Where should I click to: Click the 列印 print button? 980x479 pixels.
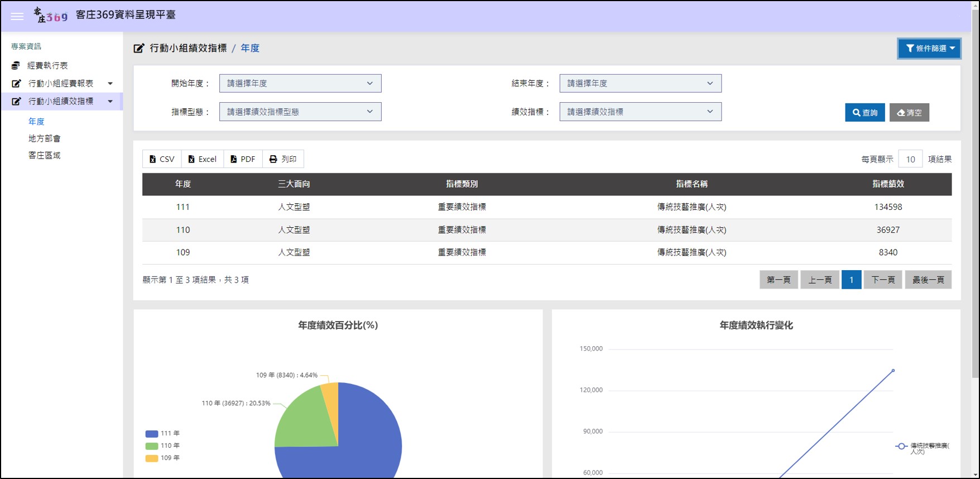(283, 159)
